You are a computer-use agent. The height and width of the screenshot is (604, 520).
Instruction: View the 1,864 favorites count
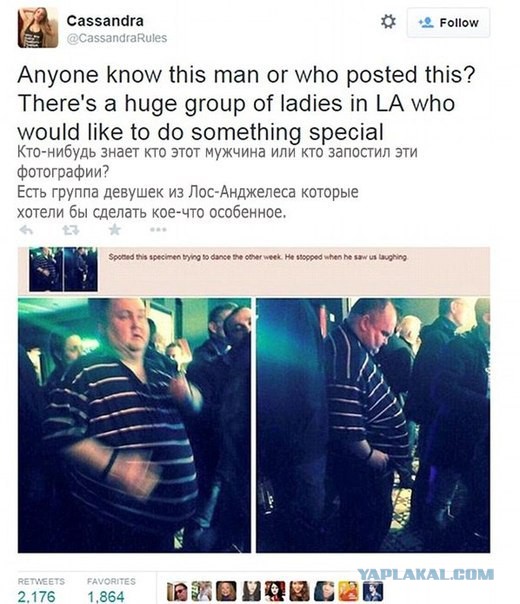pos(106,596)
